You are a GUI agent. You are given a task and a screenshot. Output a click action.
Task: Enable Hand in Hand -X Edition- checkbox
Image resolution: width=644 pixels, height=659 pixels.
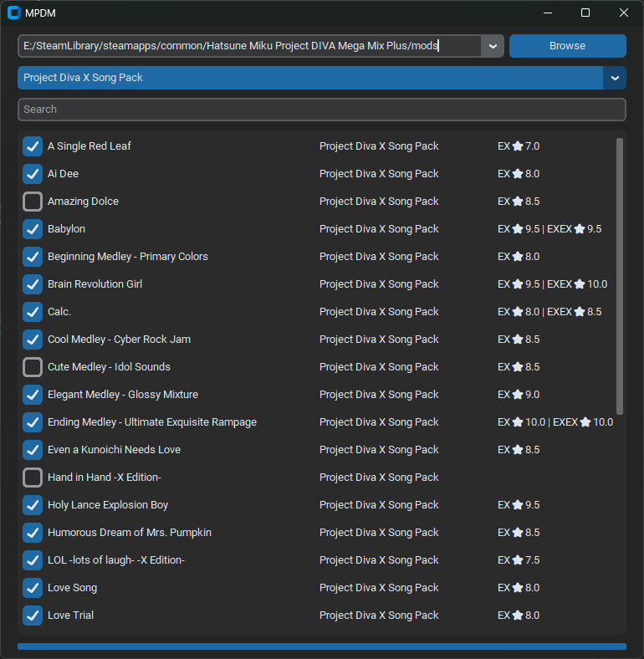pos(33,478)
